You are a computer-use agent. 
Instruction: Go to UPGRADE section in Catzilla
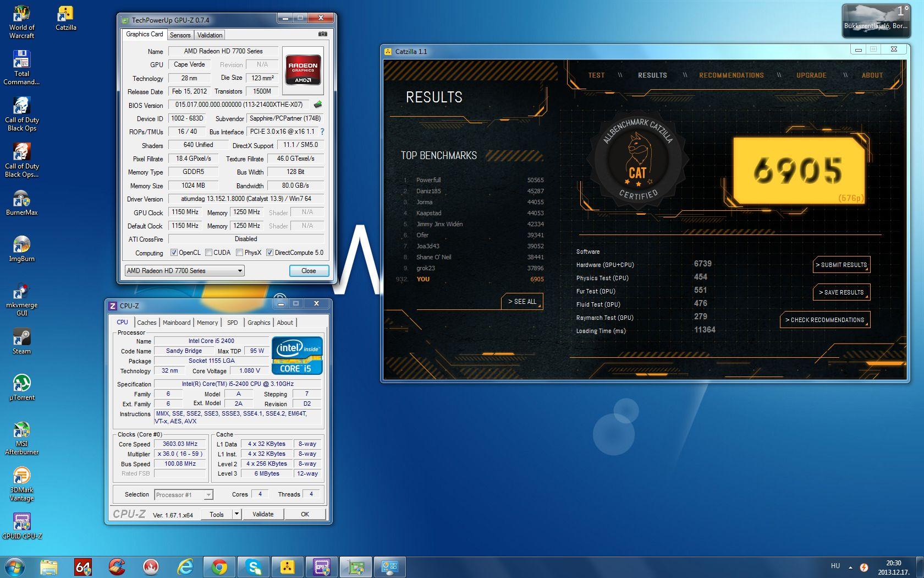811,75
